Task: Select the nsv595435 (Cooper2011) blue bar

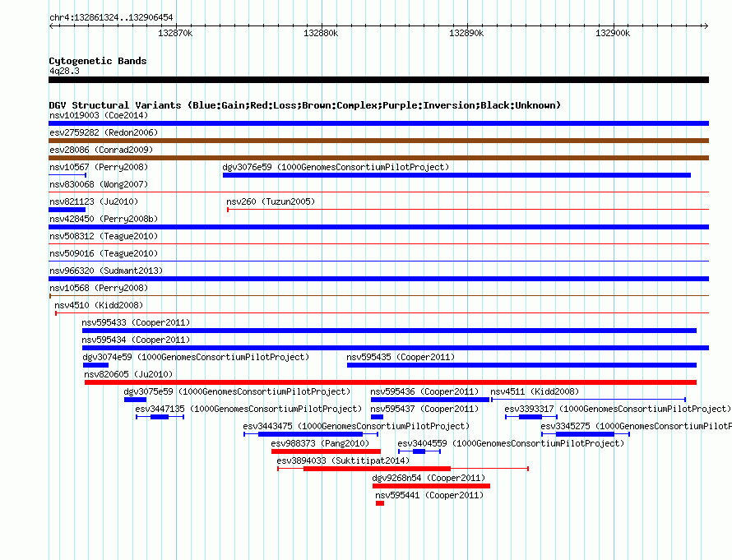Action: tap(522, 365)
